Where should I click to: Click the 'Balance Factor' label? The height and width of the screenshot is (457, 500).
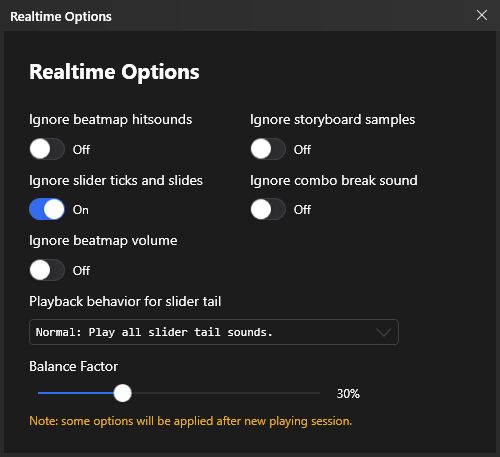point(74,367)
